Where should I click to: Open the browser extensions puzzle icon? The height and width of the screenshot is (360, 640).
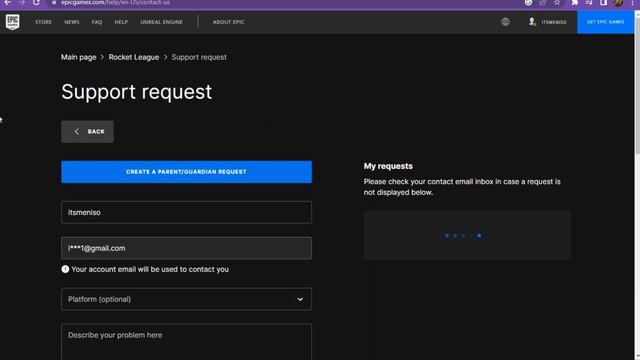coord(575,2)
